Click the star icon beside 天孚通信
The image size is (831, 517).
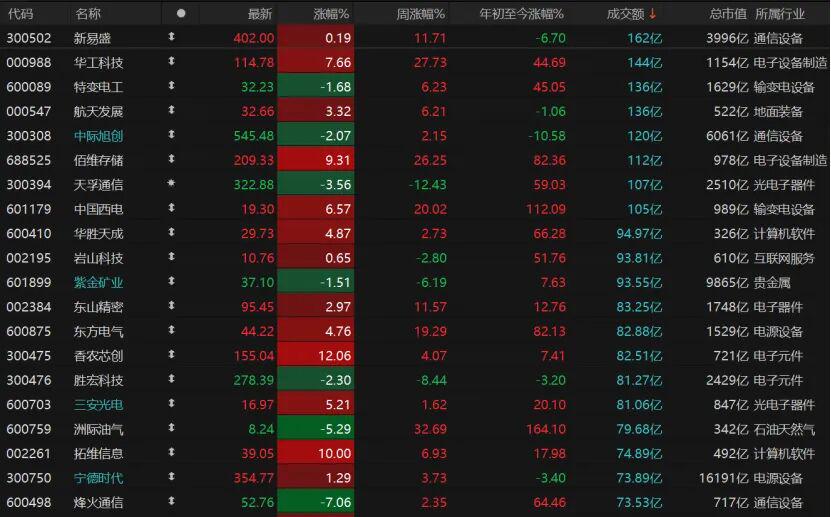[171, 184]
